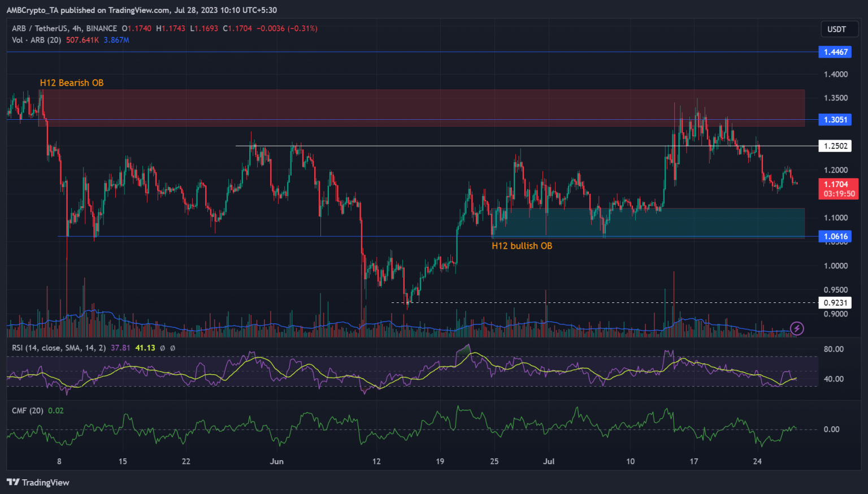The image size is (868, 494).
Task: Open the USDT currency selector
Action: [x=836, y=29]
